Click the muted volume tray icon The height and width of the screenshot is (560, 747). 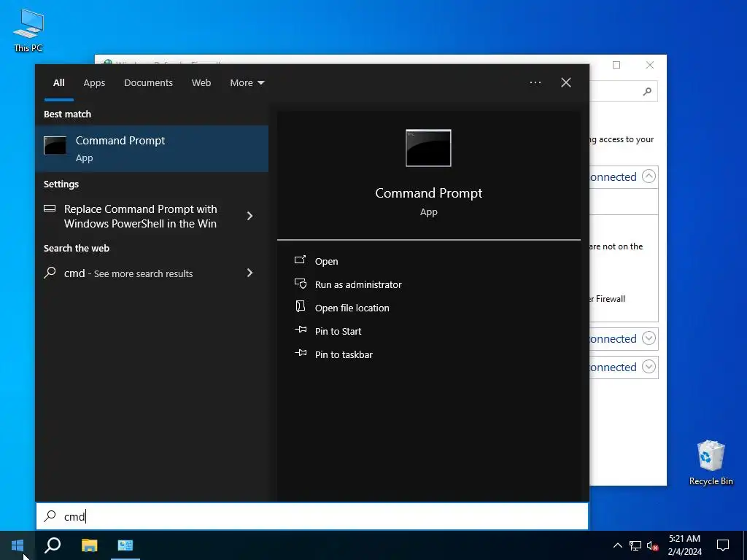[x=653, y=545]
